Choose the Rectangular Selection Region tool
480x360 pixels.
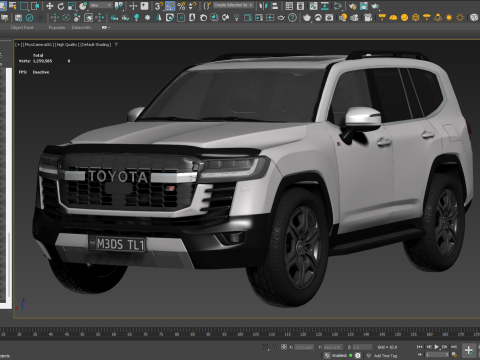24,6
